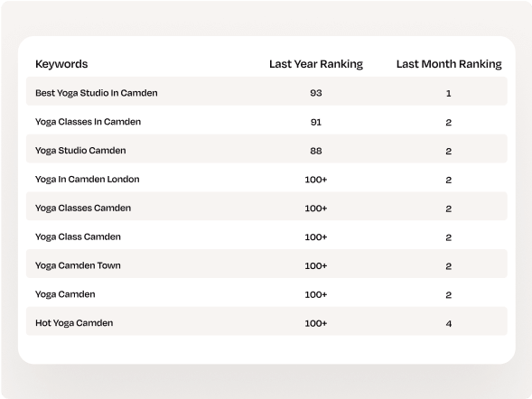Click the Yoga Studio Camden keyword
This screenshot has height=399, width=532.
point(80,151)
